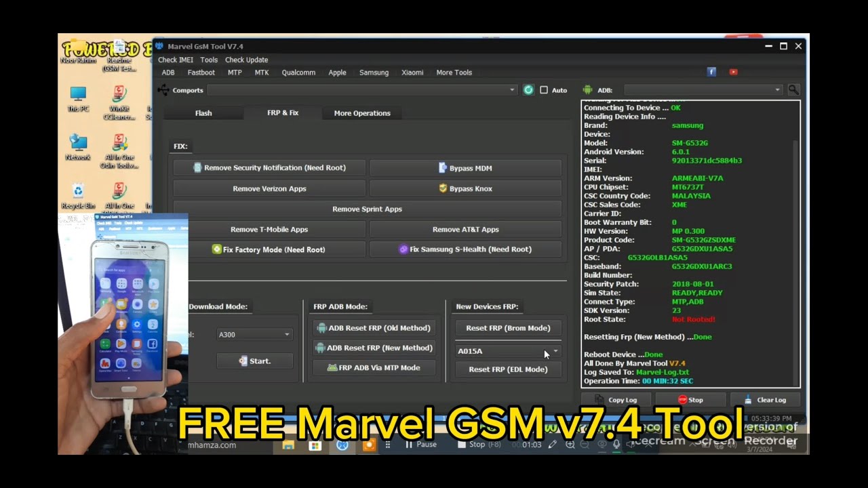Click the pencil drawing icon in screen recorder bar
Viewport: 868px width, 488px height.
(x=552, y=445)
